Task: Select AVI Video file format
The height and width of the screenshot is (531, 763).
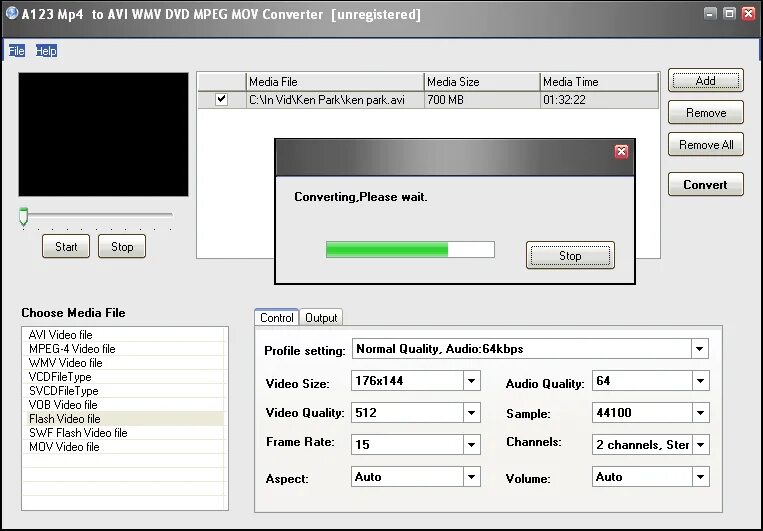Action: click(123, 334)
